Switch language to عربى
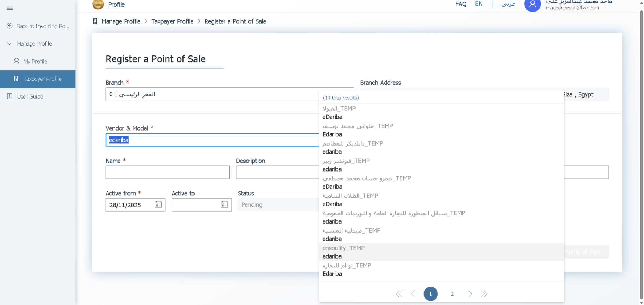 pyautogui.click(x=508, y=4)
